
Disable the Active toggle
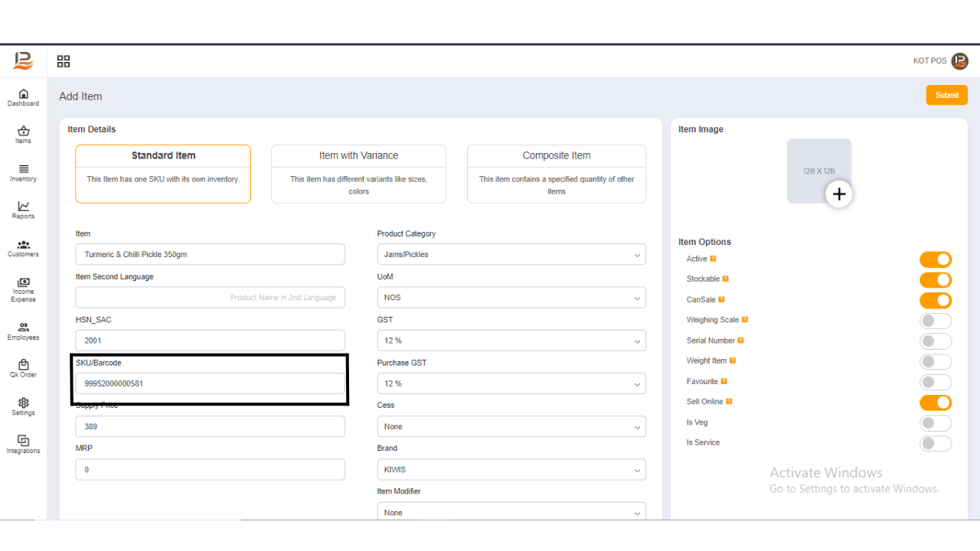936,259
